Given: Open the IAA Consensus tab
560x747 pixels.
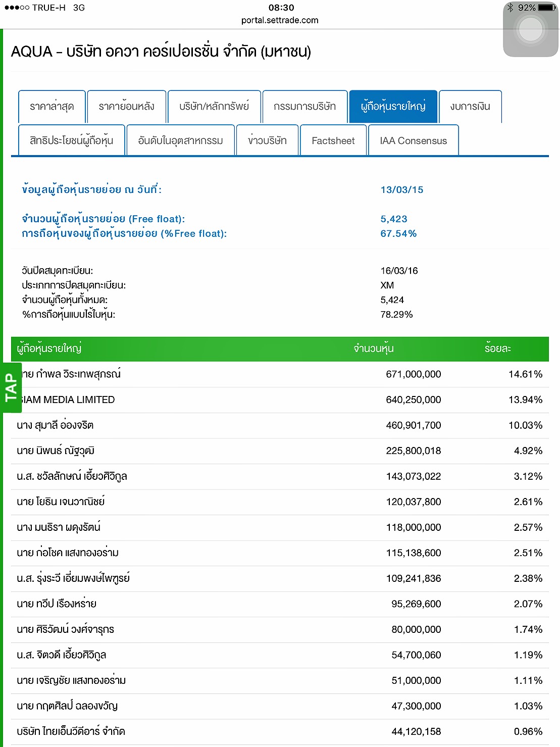Looking at the screenshot, I should 413,140.
